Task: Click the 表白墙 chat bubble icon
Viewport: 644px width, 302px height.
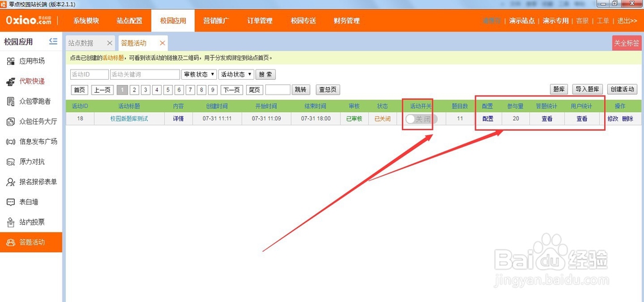Action: coord(11,202)
